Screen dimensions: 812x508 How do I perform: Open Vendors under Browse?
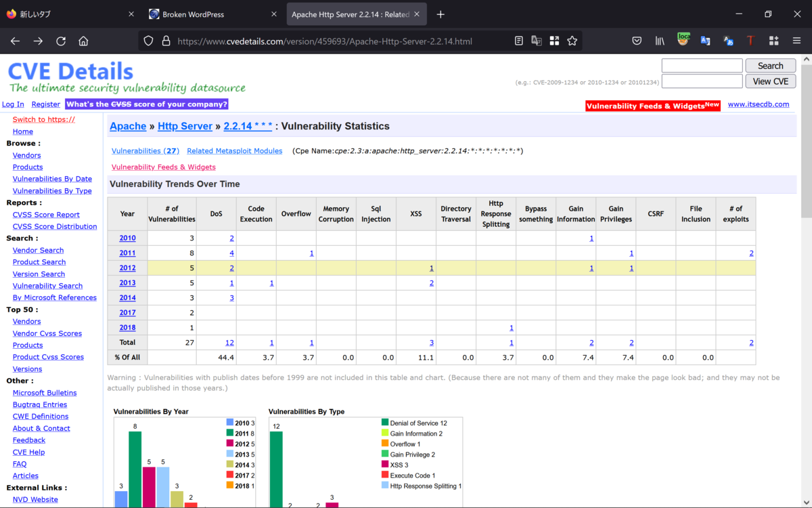[26, 155]
